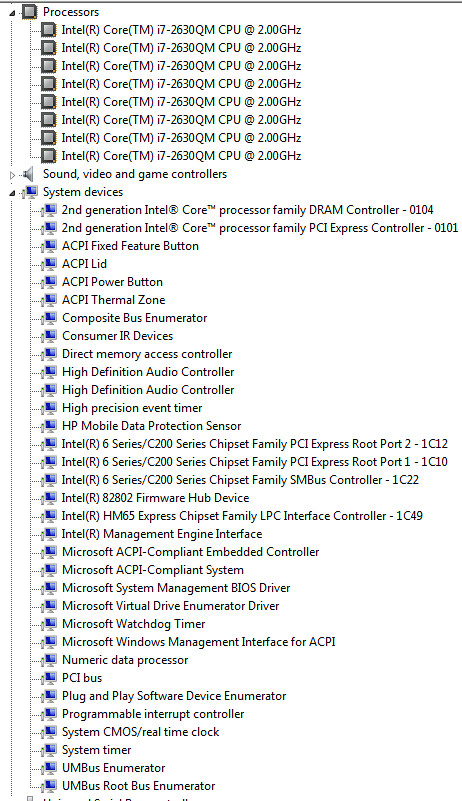
Task: Click icon of Composite Bus Enumerator
Action: (x=49, y=318)
